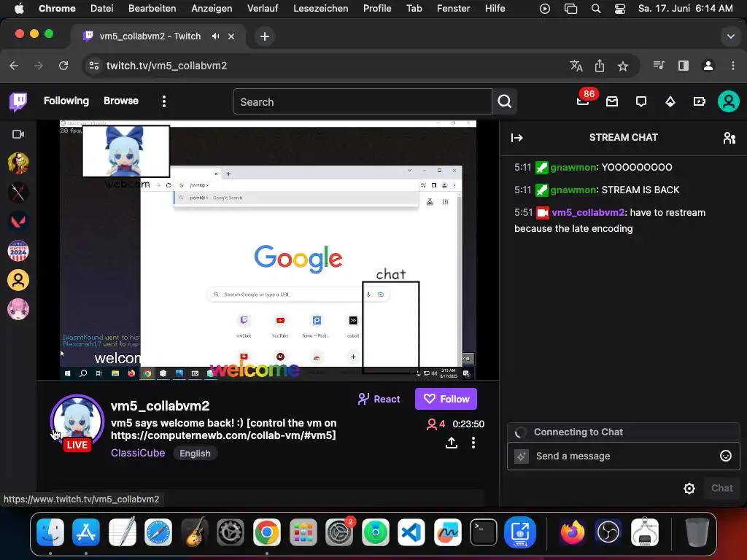The height and width of the screenshot is (560, 747).
Task: Focus the Twitch Search field
Action: click(362, 101)
